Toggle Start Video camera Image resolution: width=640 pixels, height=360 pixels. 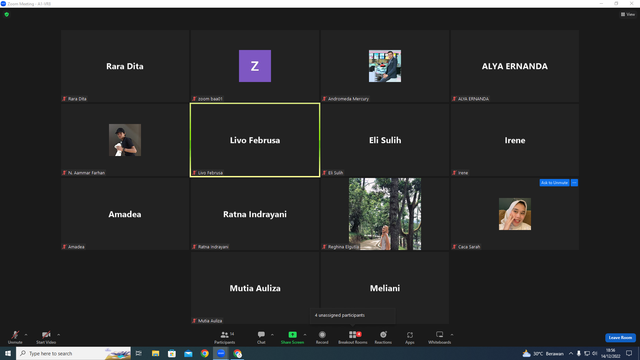point(46,337)
